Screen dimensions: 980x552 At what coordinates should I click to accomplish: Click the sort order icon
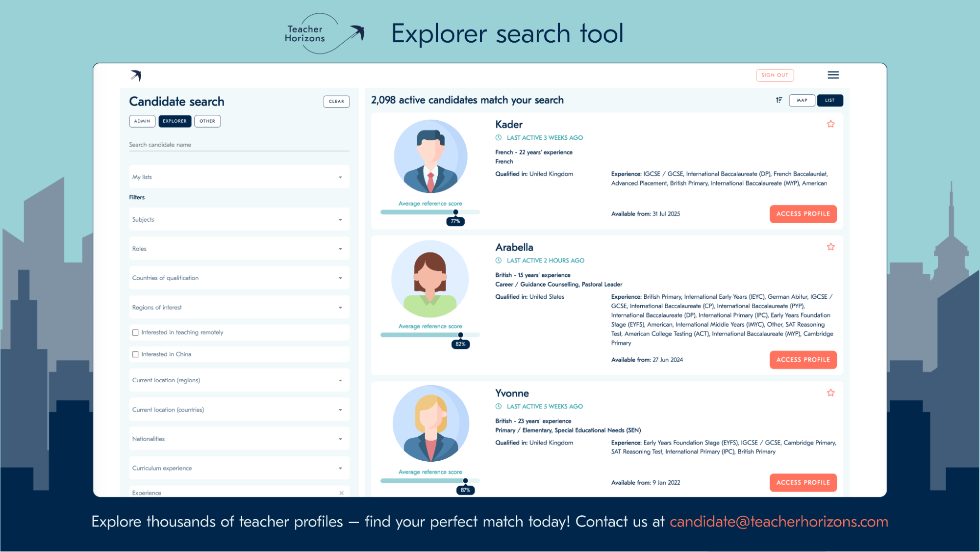coord(779,100)
